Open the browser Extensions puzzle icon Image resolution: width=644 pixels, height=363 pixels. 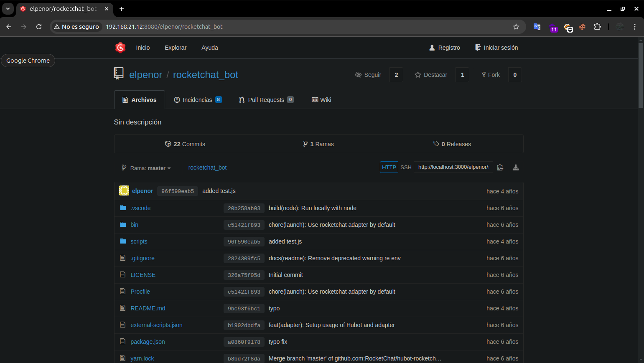tap(597, 27)
